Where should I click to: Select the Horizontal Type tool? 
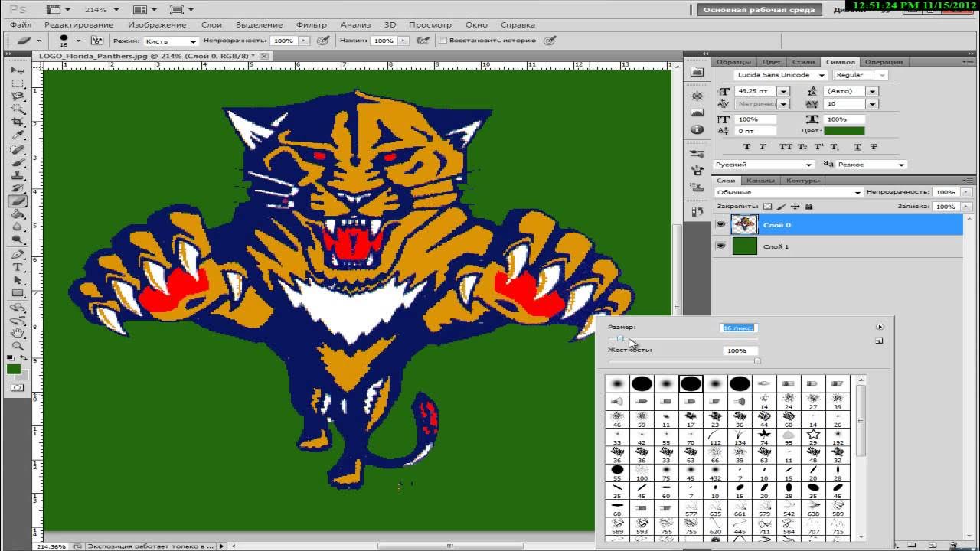[18, 268]
